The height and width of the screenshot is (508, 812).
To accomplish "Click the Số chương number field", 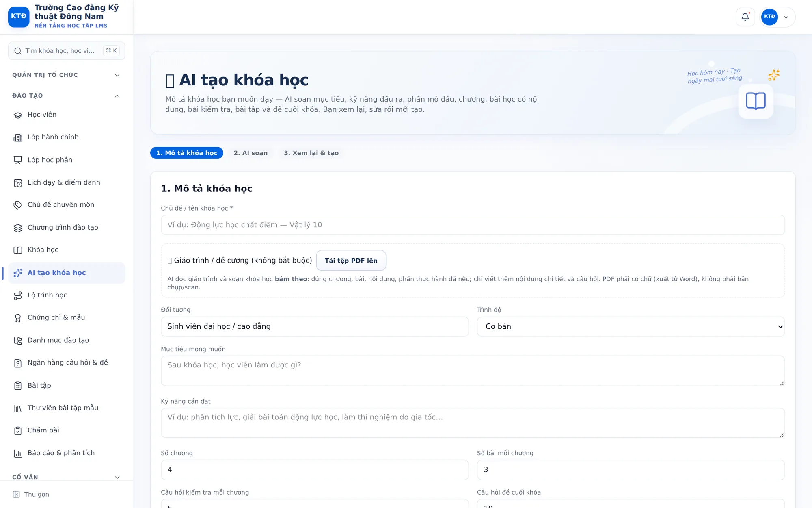I will 315,469.
